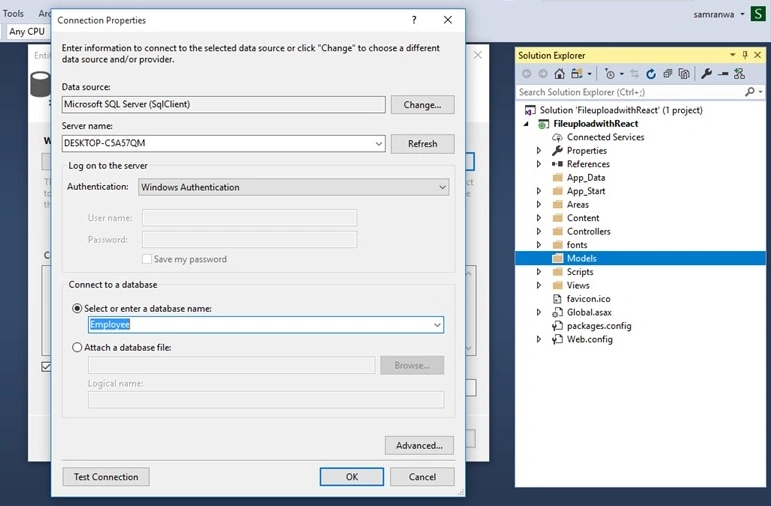Click the favicon.ico file icon
The image size is (771, 506).
tap(557, 299)
